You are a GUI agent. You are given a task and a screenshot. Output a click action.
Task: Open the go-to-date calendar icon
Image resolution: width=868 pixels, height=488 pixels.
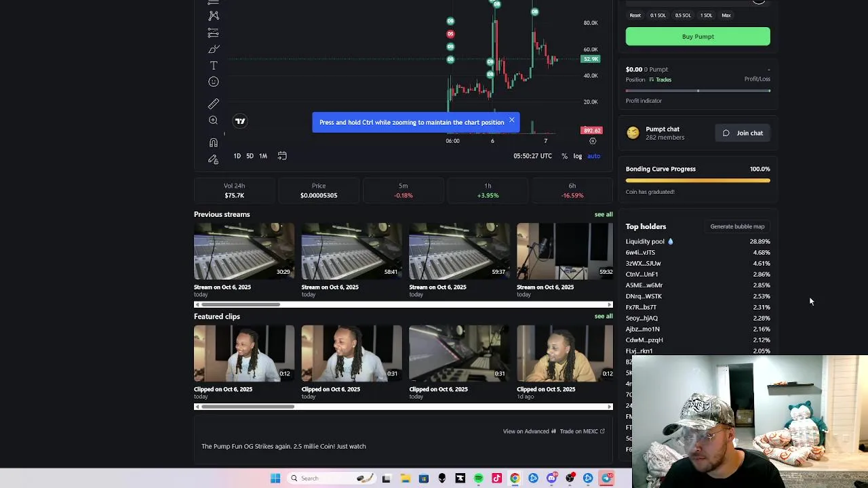click(282, 156)
